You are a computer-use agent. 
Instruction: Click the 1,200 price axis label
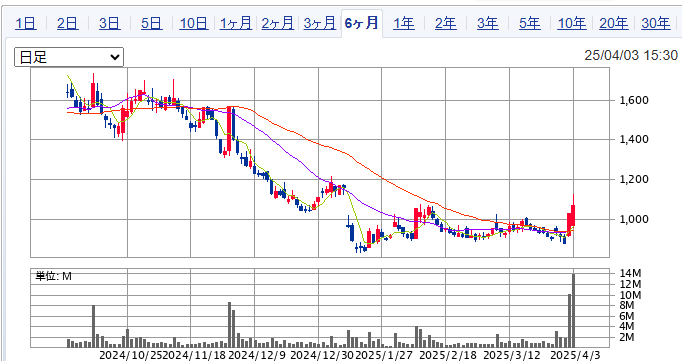click(634, 179)
